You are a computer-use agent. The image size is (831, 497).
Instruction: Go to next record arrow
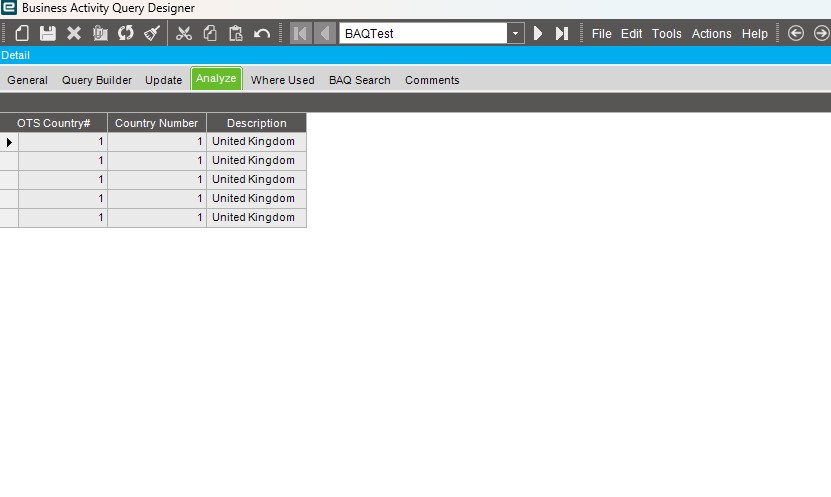click(x=537, y=33)
